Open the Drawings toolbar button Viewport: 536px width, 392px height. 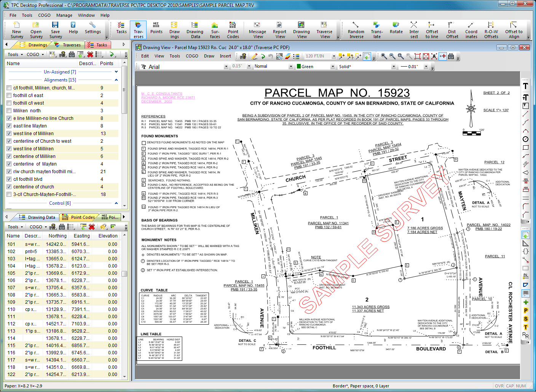pyautogui.click(x=174, y=30)
